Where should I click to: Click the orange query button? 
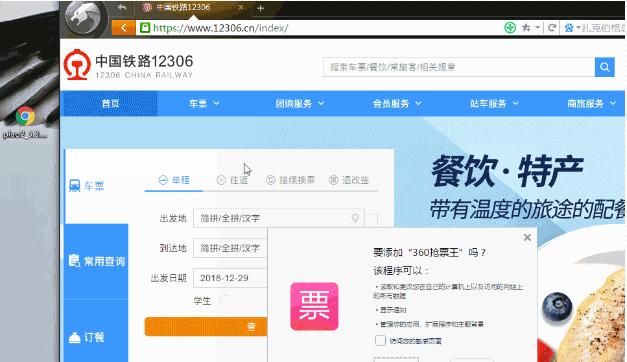coord(206,327)
